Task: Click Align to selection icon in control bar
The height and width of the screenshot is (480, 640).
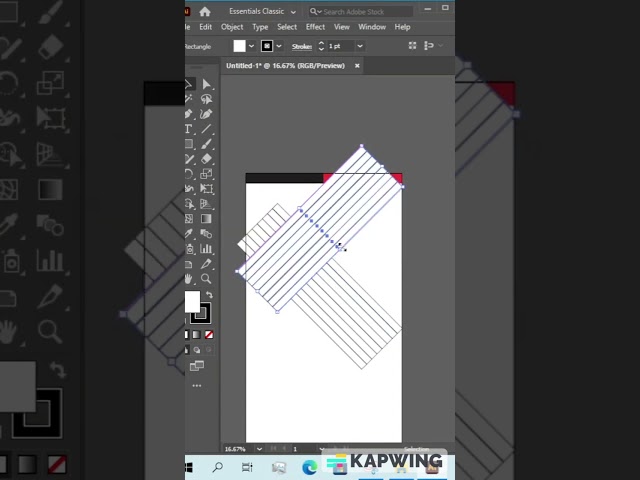Action: pos(413,46)
